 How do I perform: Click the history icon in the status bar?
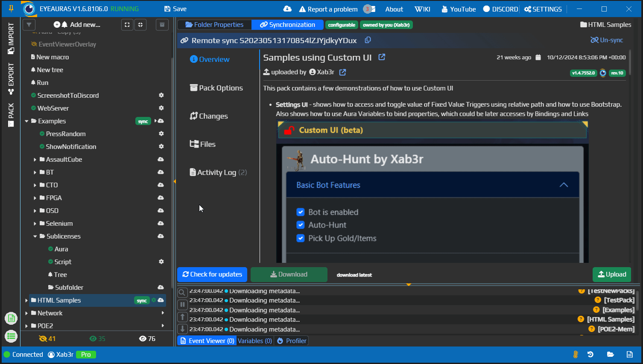coord(590,354)
